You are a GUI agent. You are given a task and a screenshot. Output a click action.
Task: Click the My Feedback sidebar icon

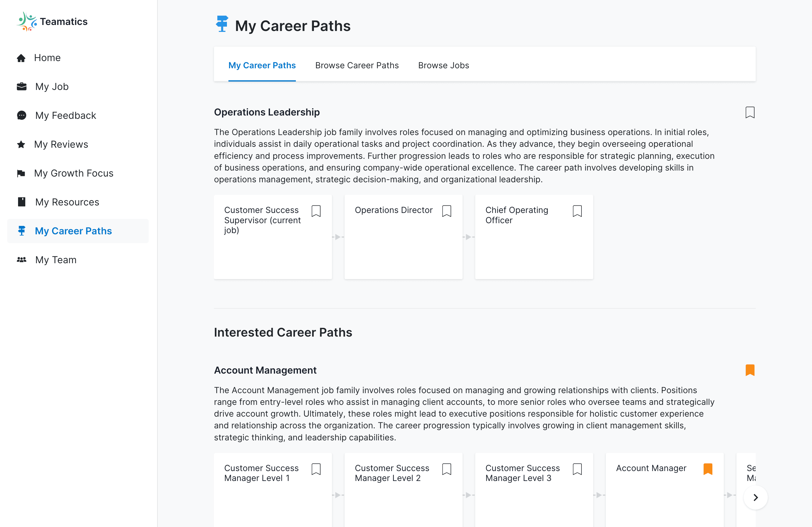[21, 115]
